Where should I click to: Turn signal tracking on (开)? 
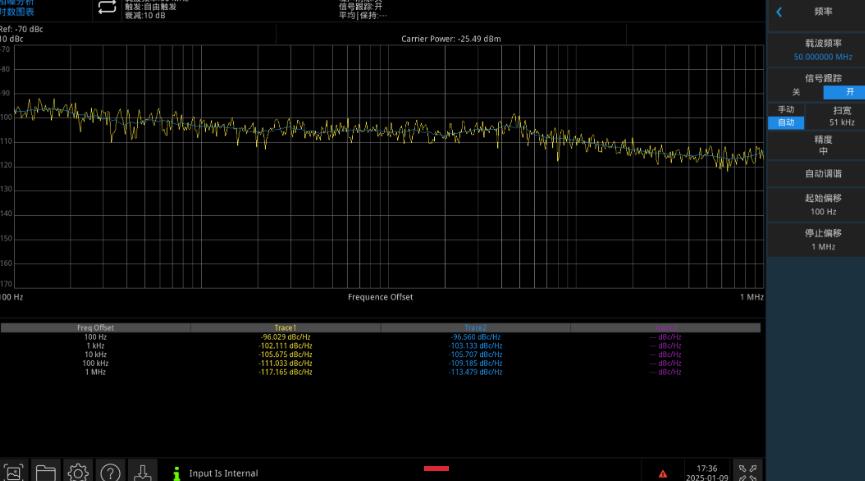[x=843, y=92]
